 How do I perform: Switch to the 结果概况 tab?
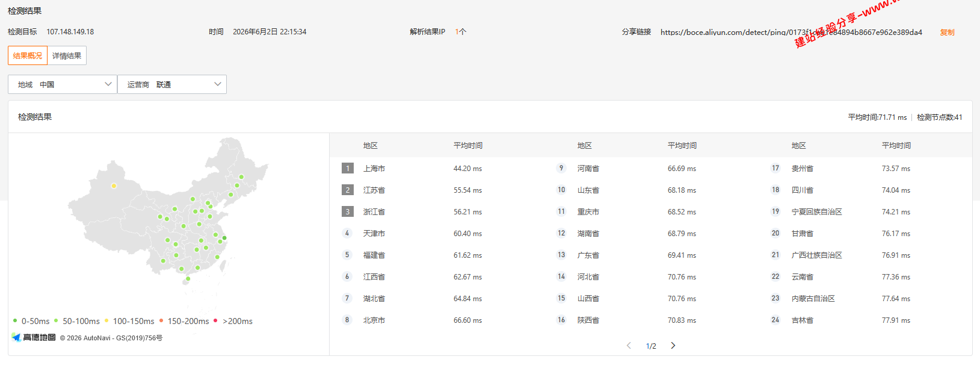click(x=28, y=55)
